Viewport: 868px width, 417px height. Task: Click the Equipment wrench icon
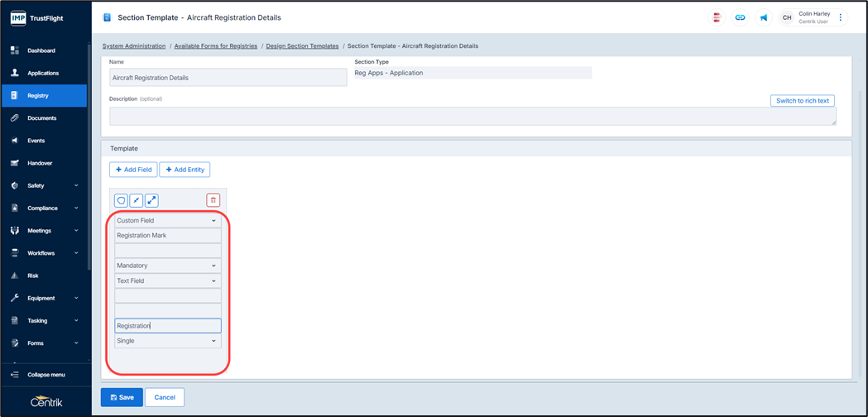(15, 298)
